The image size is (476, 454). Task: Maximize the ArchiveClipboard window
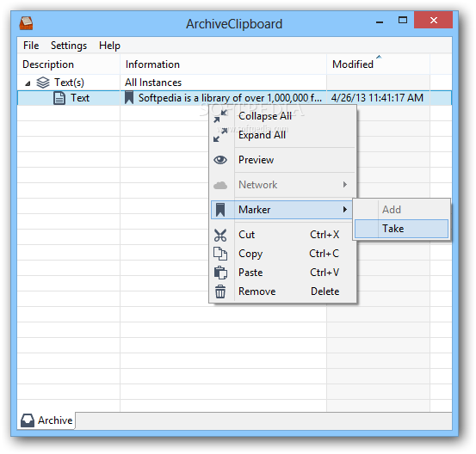tap(403, 21)
